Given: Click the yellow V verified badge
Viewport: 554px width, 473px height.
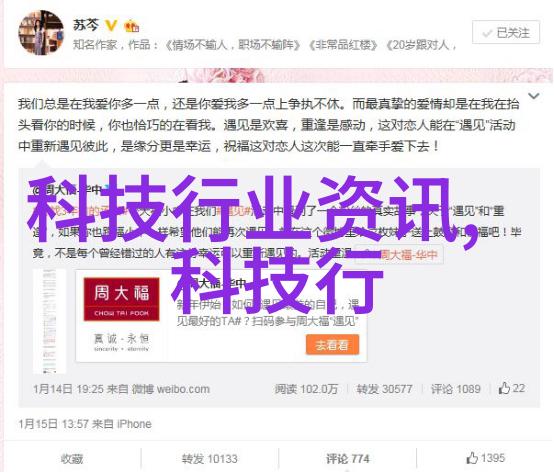Looking at the screenshot, I should [x=111, y=25].
